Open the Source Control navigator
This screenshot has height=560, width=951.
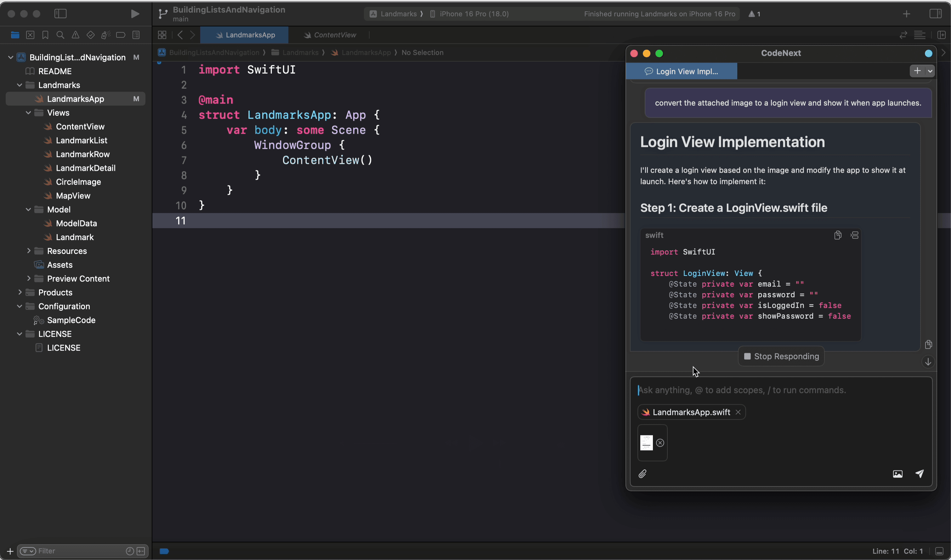pyautogui.click(x=30, y=35)
